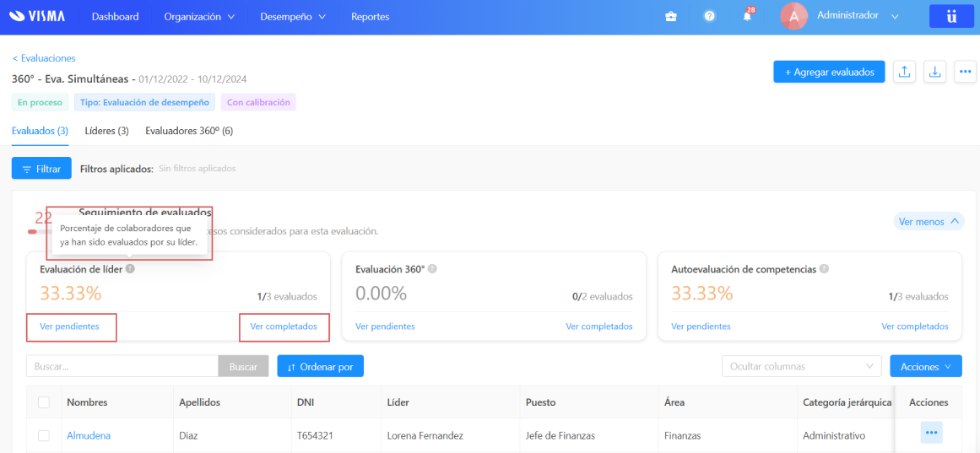Click the 33.33% value under Evaluación de líder
Viewport: 980px width, 453px height.
point(71,293)
